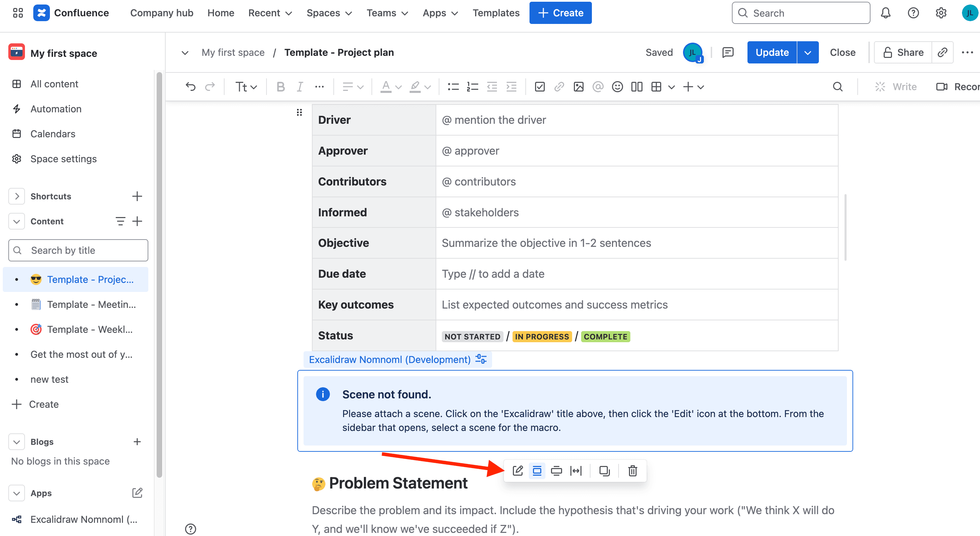Image resolution: width=980 pixels, height=536 pixels.
Task: Click the redo arrow in editor toolbar
Action: [210, 87]
